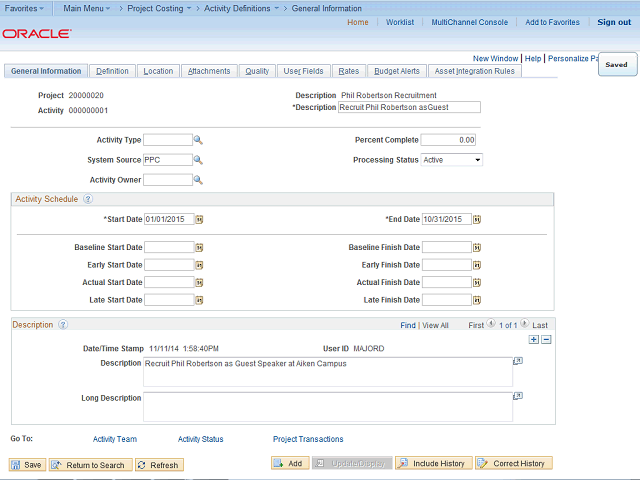Open calendar for Baseline Finish Date
The height and width of the screenshot is (480, 640).
[x=477, y=247]
